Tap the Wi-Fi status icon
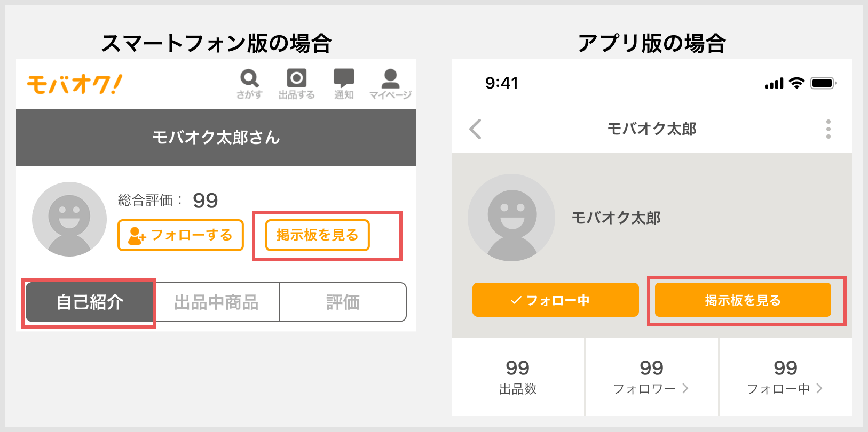 coord(796,83)
